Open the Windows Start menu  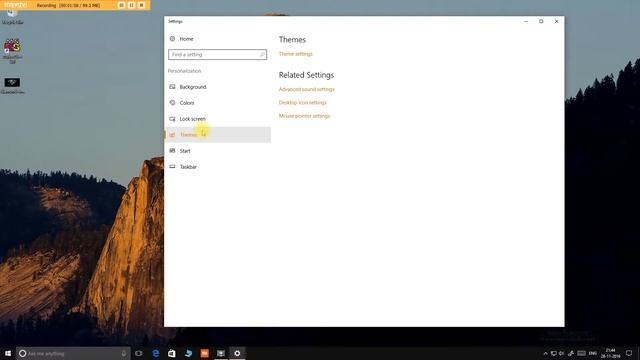tap(8, 353)
